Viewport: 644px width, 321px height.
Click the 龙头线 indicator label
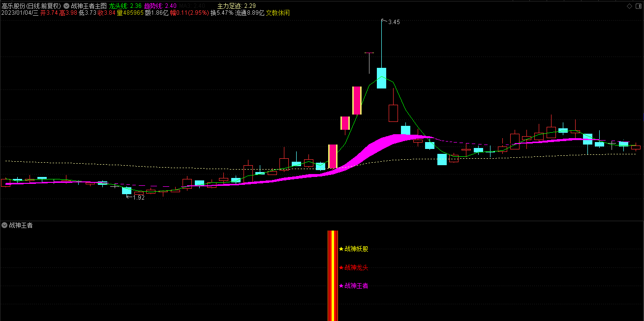118,6
